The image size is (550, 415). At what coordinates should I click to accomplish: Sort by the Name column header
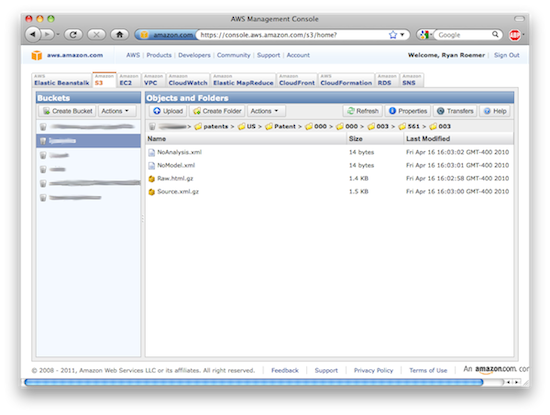pos(246,139)
